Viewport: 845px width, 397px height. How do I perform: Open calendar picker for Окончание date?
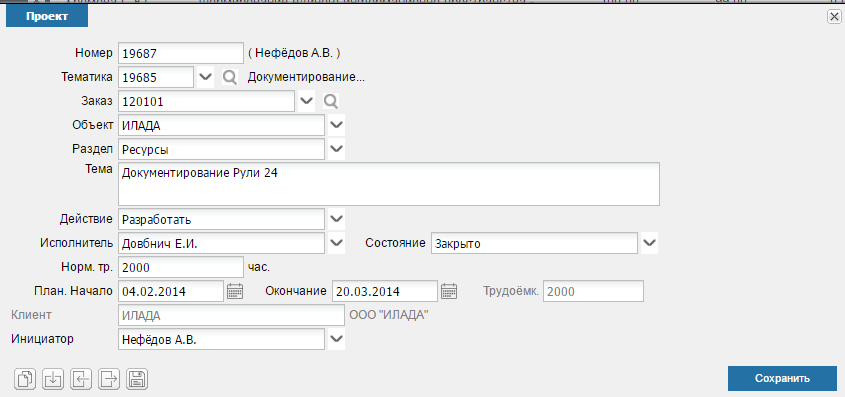coord(449,291)
